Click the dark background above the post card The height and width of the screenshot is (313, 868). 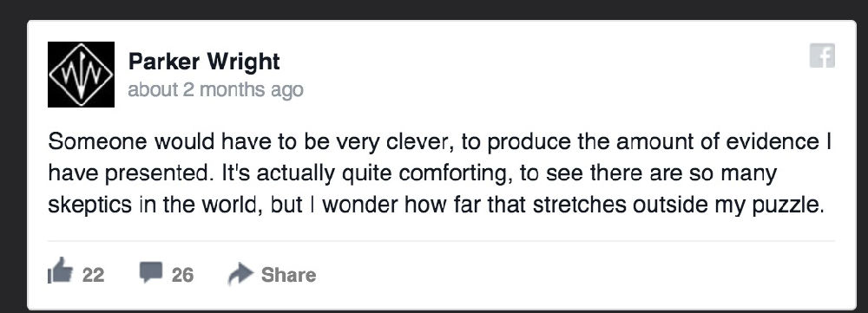(x=434, y=9)
